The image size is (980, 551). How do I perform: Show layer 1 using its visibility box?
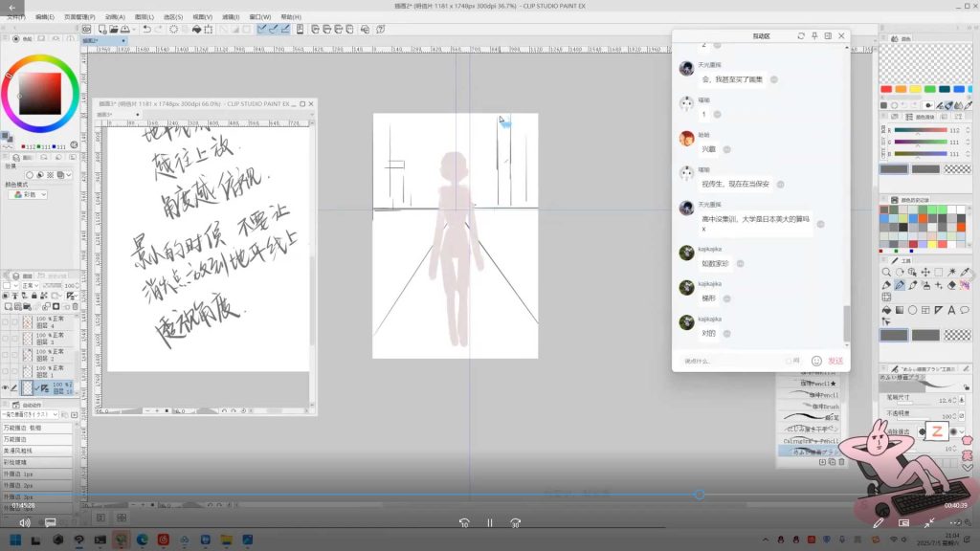(6, 369)
